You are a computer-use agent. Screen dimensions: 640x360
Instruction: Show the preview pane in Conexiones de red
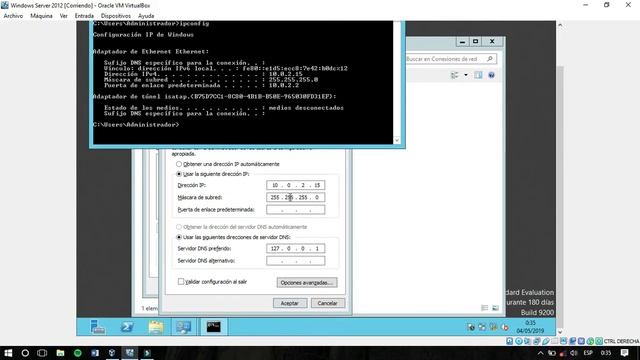478,75
